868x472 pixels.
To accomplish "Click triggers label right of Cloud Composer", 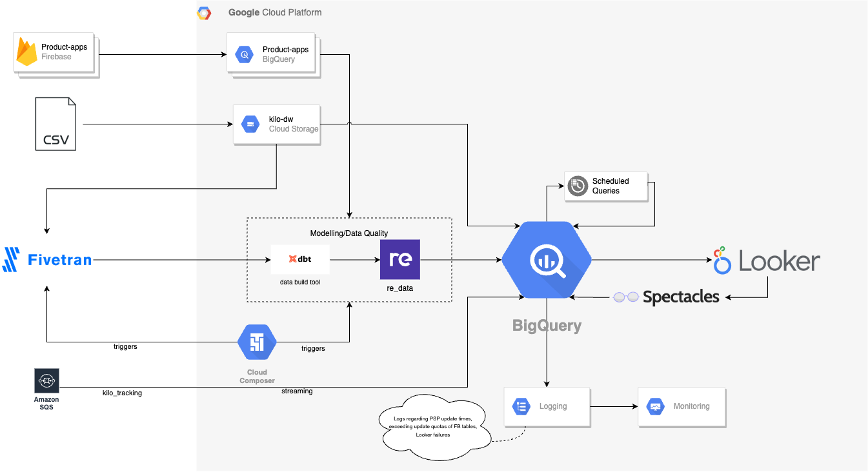I will tap(313, 348).
